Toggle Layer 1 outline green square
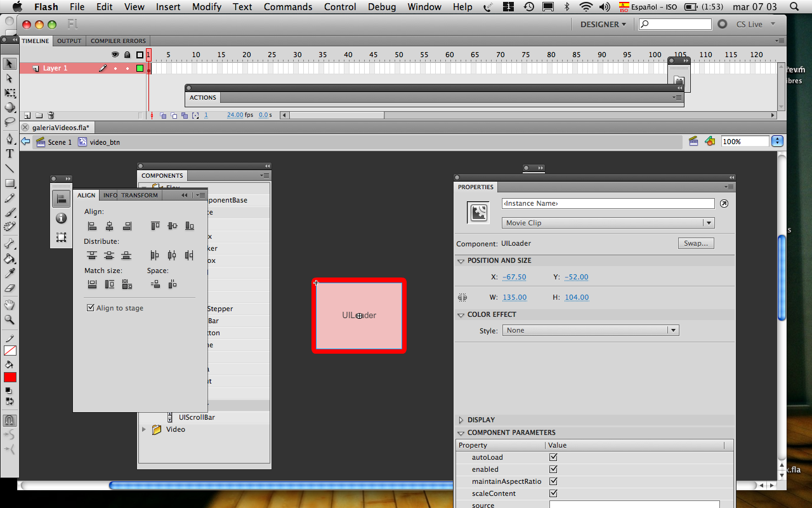Image resolution: width=812 pixels, height=508 pixels. coord(140,68)
